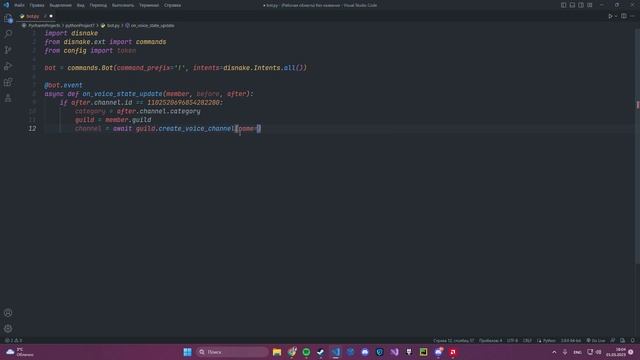
Task: Click the feedback icon in status bar
Action: pos(613,340)
